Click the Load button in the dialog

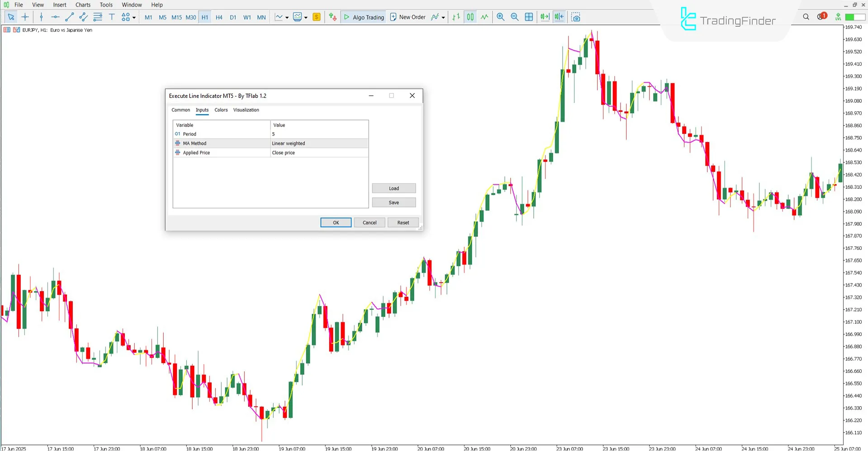tap(394, 188)
